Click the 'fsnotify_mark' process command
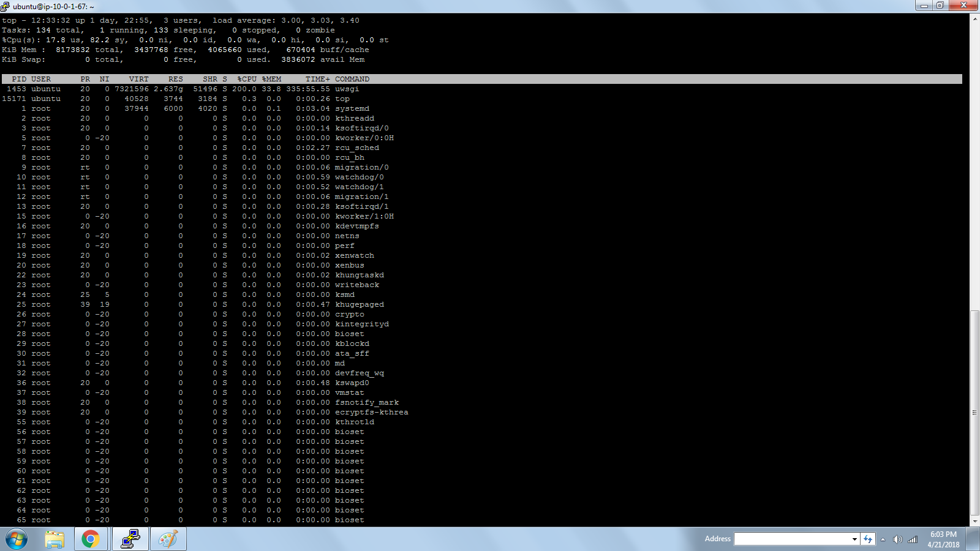 point(367,402)
